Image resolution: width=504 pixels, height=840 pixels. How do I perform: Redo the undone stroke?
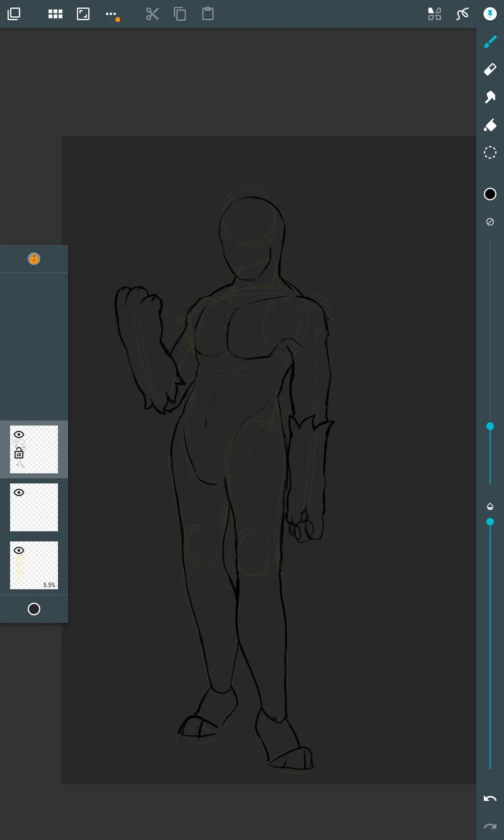click(490, 826)
